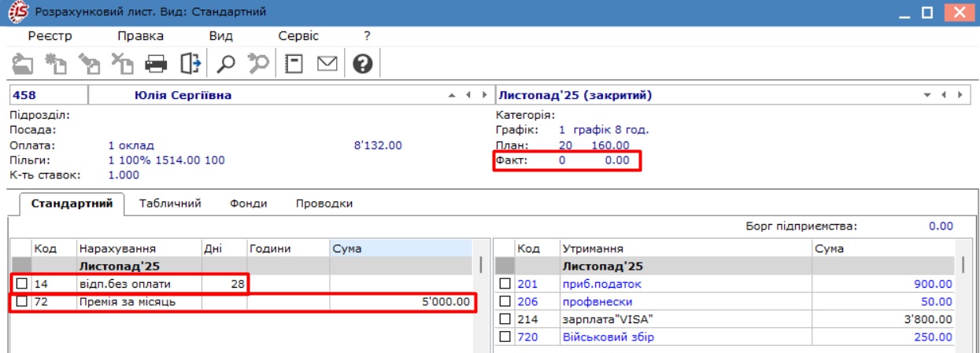980x353 pixels.
Task: Expand the period dropdown for Листопад'25
Action: [x=927, y=96]
